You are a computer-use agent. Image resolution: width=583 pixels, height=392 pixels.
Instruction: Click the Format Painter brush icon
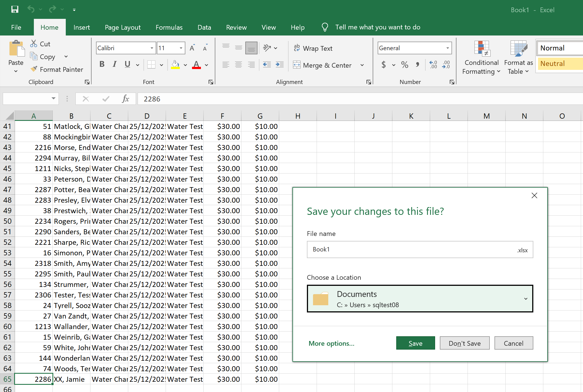[34, 69]
